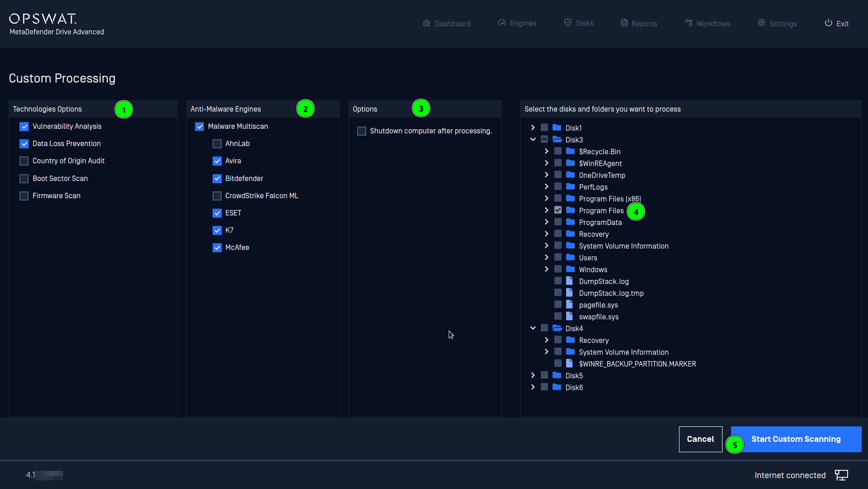Click the swapfile.sys file icon
This screenshot has height=489, width=868.
click(x=570, y=316)
